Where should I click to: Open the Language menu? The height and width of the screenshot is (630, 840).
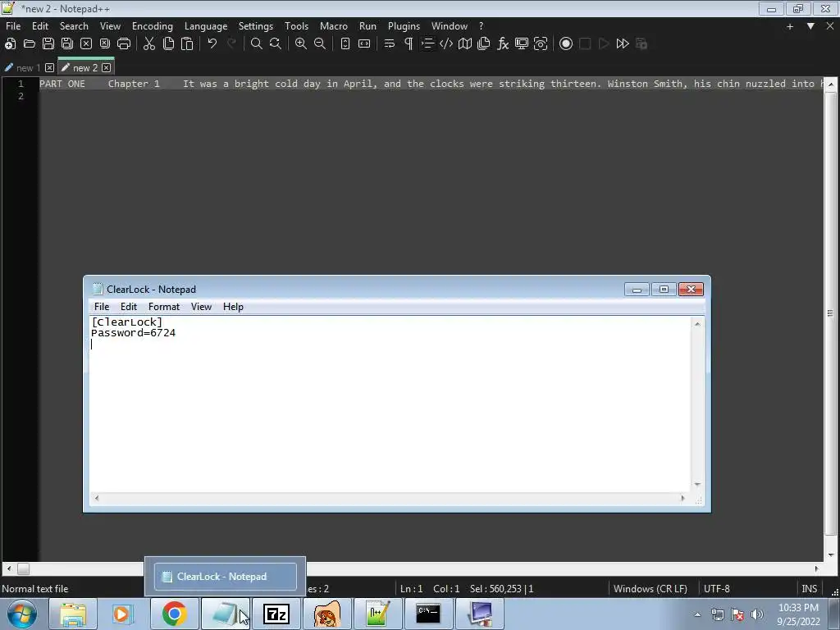click(x=206, y=25)
